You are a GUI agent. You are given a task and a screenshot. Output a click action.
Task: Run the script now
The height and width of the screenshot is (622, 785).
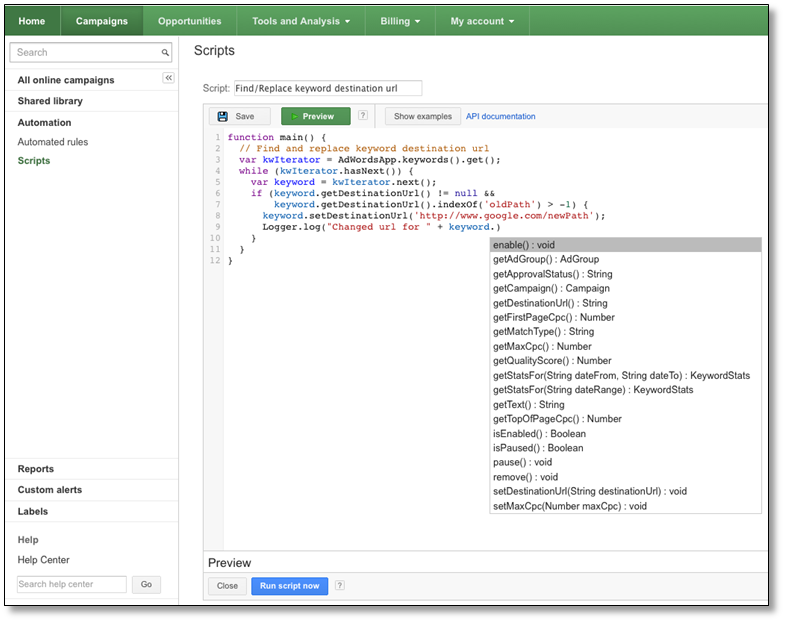pyautogui.click(x=289, y=586)
